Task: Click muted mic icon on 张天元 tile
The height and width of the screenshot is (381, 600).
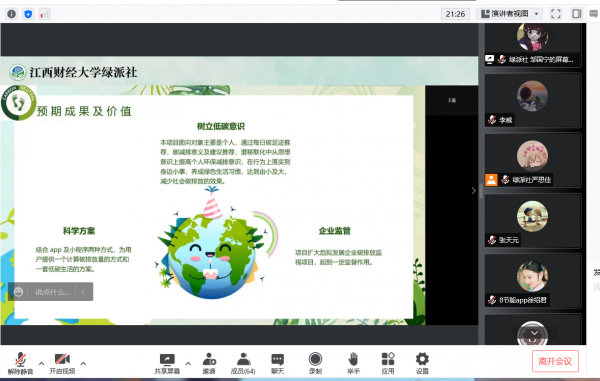Action: (492, 240)
